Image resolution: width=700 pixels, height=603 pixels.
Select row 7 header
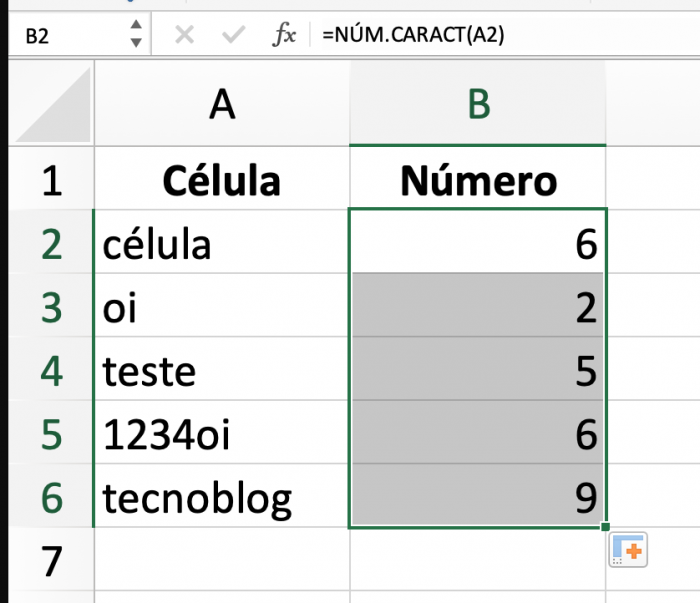coord(52,559)
